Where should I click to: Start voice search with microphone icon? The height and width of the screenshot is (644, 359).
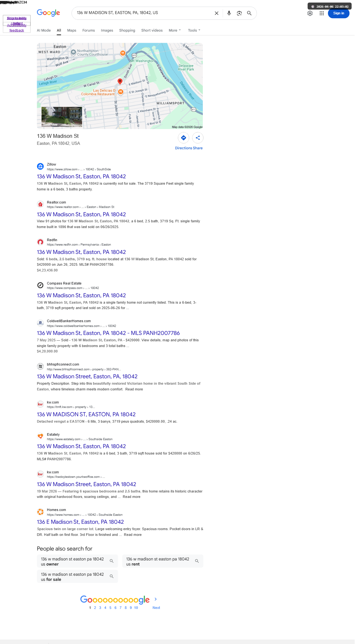tap(229, 13)
